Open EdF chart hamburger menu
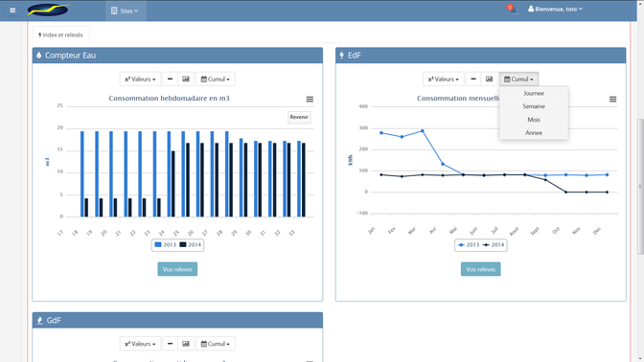This screenshot has height=362, width=644. 612,100
